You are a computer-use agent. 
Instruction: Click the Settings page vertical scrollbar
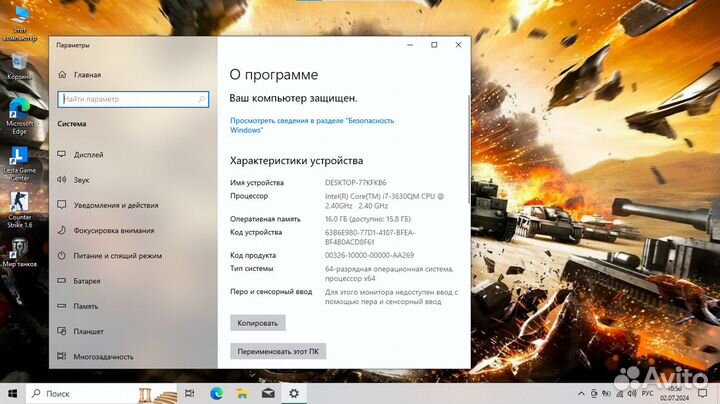(x=469, y=147)
